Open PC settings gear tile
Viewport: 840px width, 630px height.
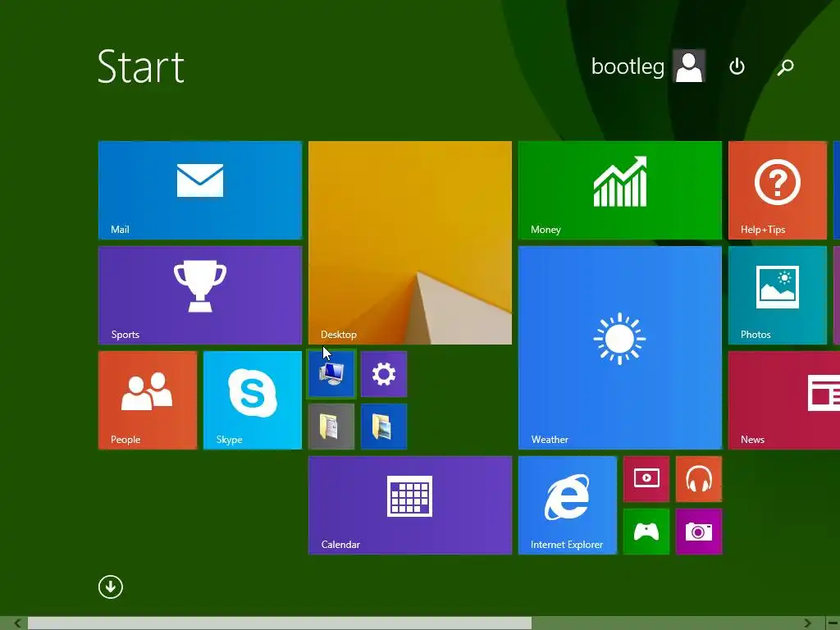tap(384, 374)
